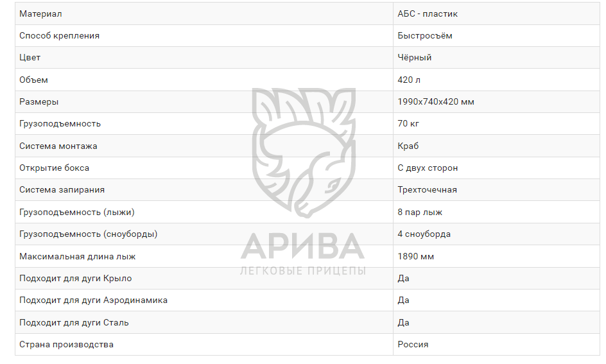
Task: Click the 'Подходит для дуги Аэродинамика' label
Action: tap(94, 300)
